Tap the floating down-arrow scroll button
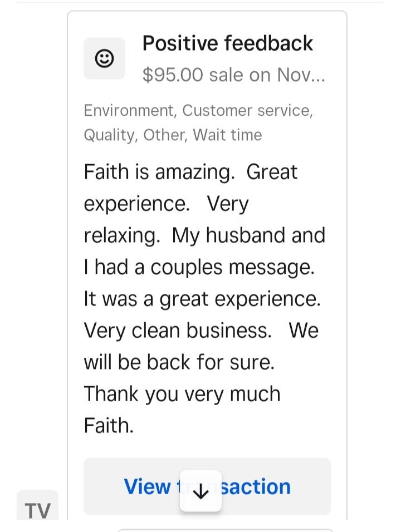The image size is (401, 532). click(200, 491)
